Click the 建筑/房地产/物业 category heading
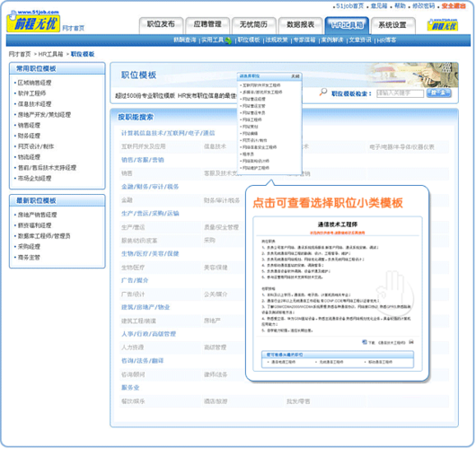The image size is (476, 449). pos(145,307)
